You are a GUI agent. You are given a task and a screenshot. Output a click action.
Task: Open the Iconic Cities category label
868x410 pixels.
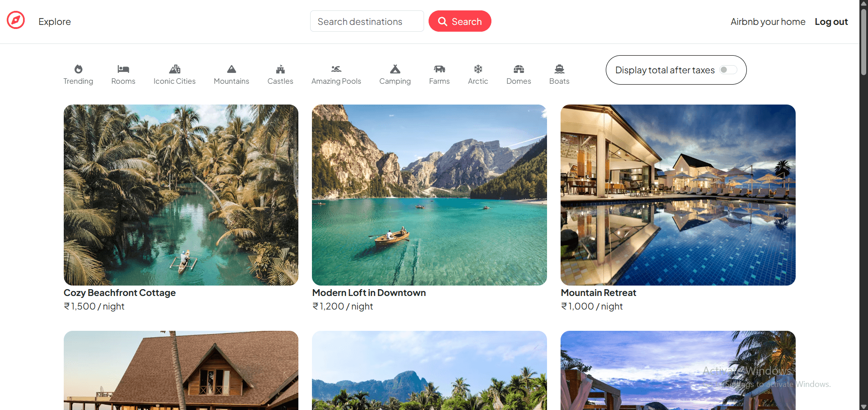pyautogui.click(x=175, y=81)
